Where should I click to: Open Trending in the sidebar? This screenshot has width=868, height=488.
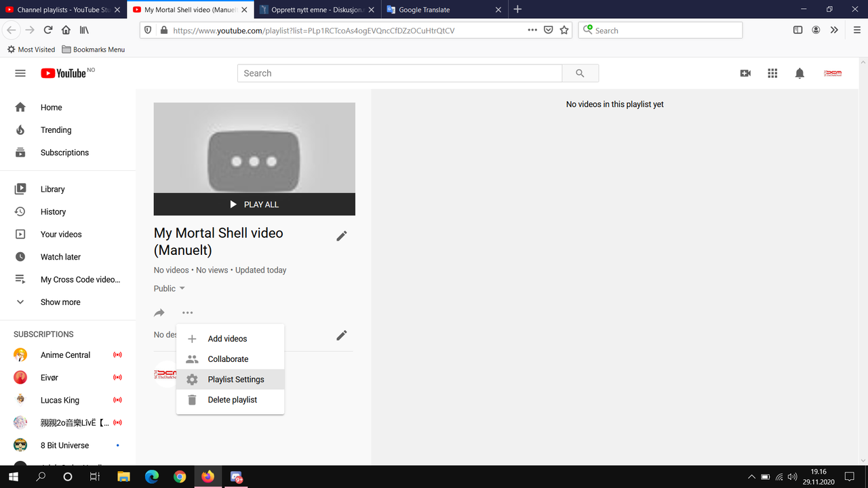click(68, 130)
